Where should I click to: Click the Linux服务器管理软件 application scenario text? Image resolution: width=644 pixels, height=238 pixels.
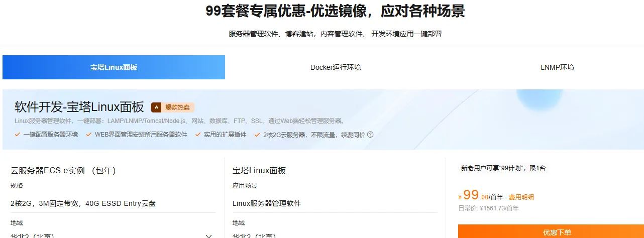click(267, 203)
